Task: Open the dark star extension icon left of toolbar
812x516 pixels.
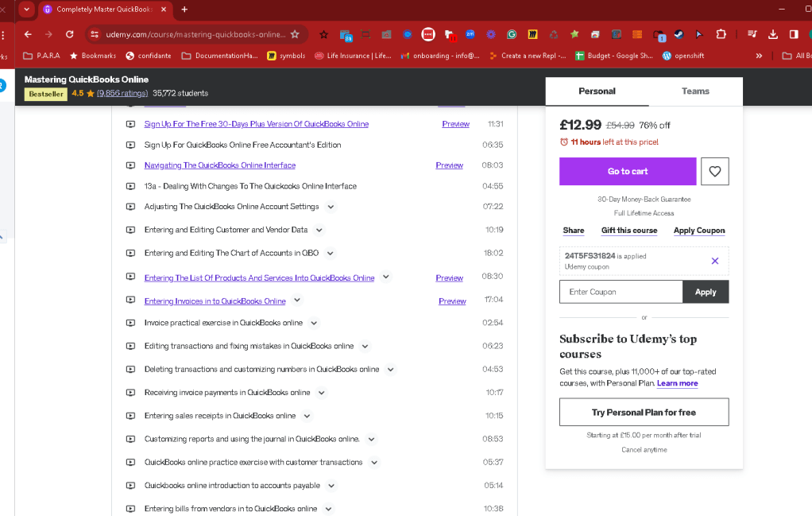Action: pyautogui.click(x=323, y=34)
